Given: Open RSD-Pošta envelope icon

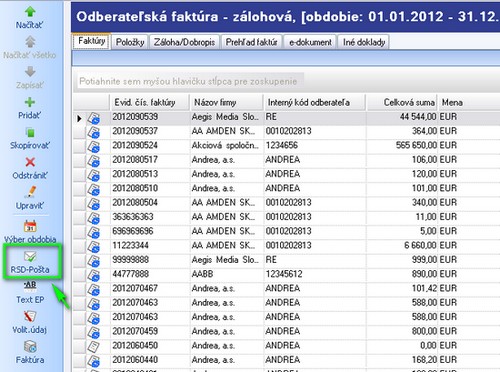Looking at the screenshot, I should (30, 256).
